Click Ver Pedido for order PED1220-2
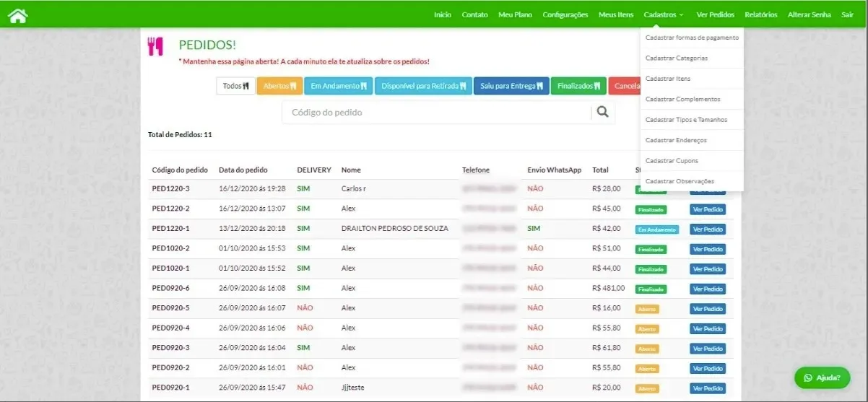The height and width of the screenshot is (402, 868). click(x=708, y=209)
